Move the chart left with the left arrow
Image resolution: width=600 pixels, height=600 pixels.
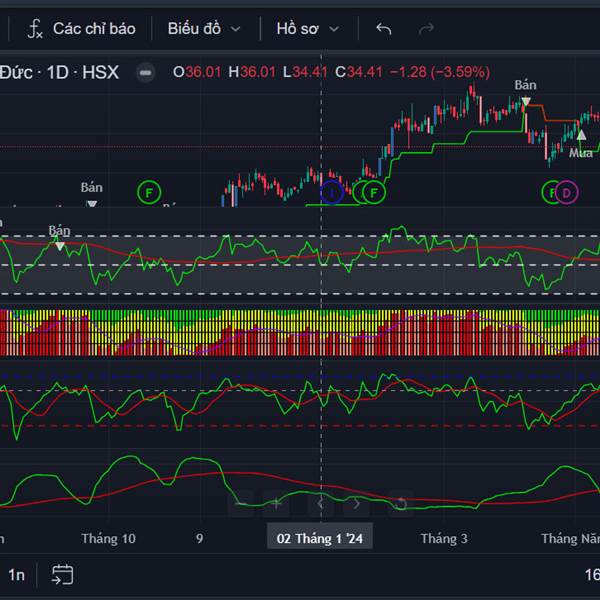click(x=321, y=504)
